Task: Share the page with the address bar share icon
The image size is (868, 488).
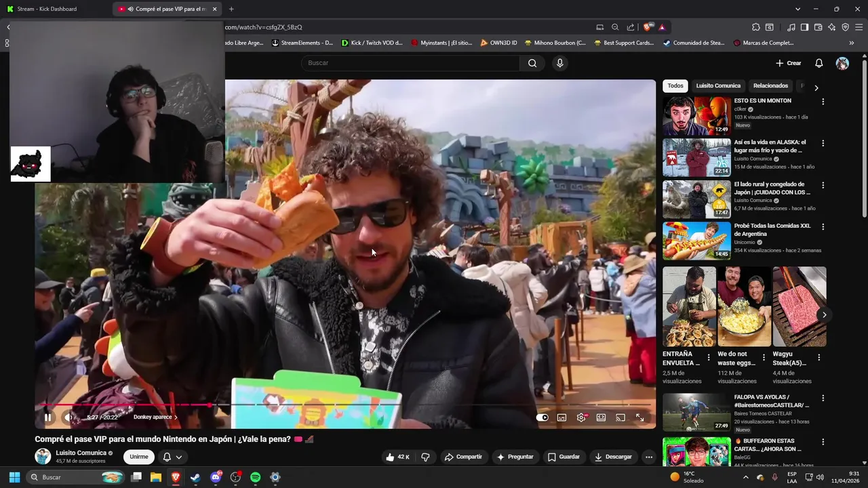Action: click(631, 27)
